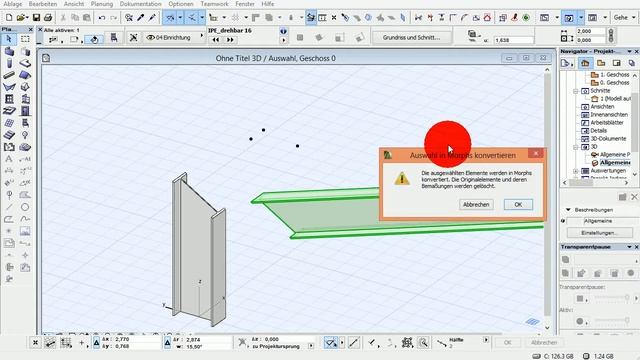This screenshot has width=640, height=360.
Task: Collapse the 3D tree node
Action: (x=576, y=147)
